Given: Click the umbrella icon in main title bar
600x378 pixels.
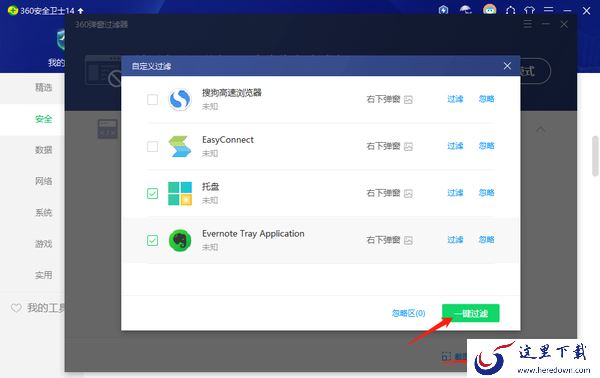Looking at the screenshot, I should (x=466, y=10).
